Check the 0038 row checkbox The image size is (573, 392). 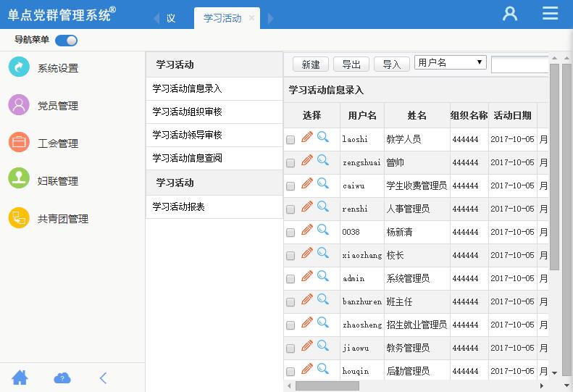point(290,233)
